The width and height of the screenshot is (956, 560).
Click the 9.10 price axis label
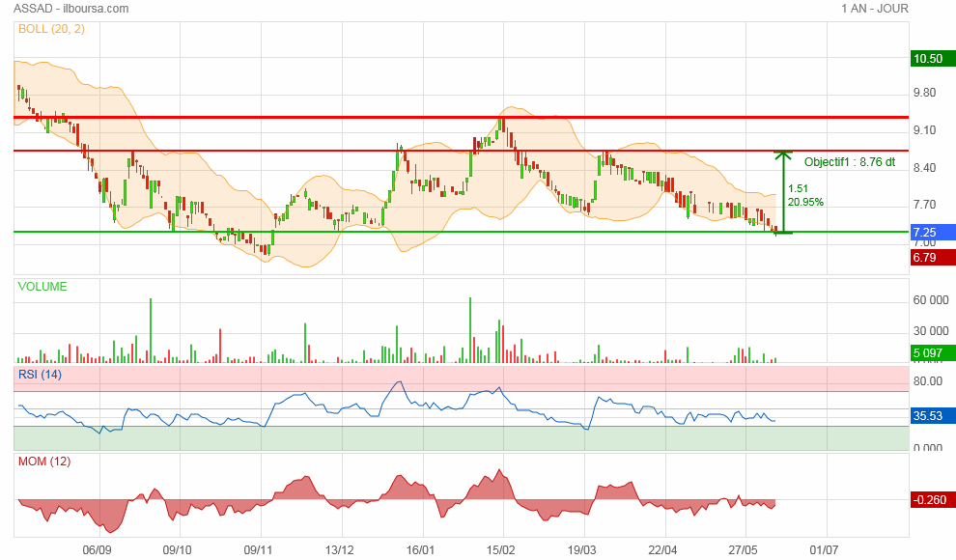pyautogui.click(x=924, y=129)
